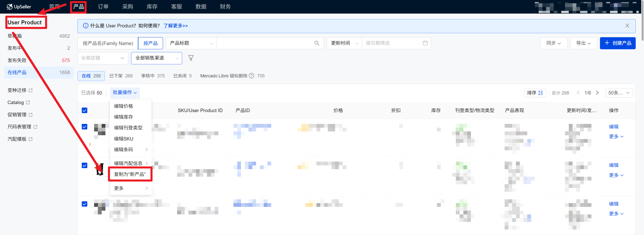
Task: Expand the 全部销售渠道 dropdown
Action: [156, 58]
